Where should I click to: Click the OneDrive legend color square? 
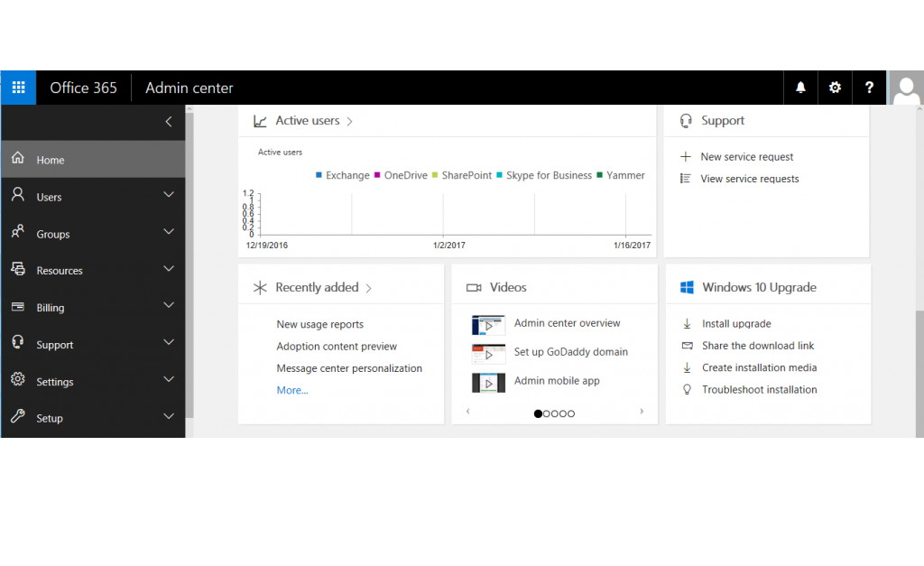point(377,175)
